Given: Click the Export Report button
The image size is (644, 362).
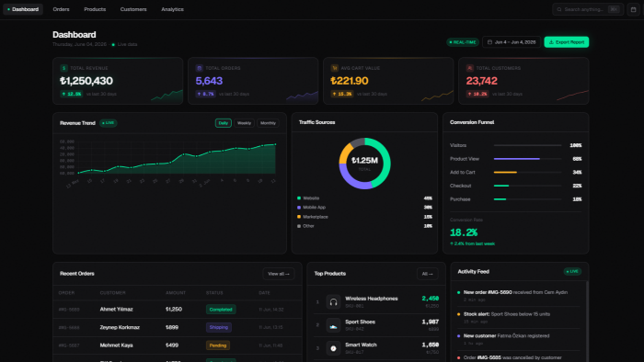Looking at the screenshot, I should (x=567, y=42).
